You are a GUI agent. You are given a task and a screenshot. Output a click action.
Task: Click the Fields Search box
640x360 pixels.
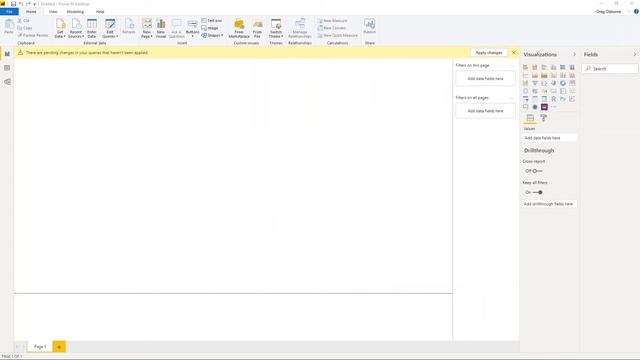coord(610,69)
